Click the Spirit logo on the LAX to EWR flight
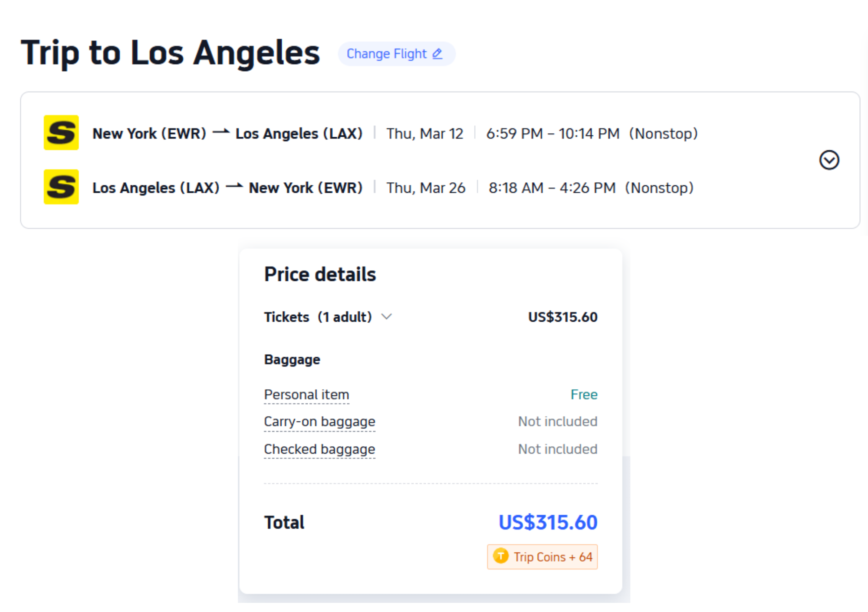Screen dimensions: 868x612 tap(61, 187)
